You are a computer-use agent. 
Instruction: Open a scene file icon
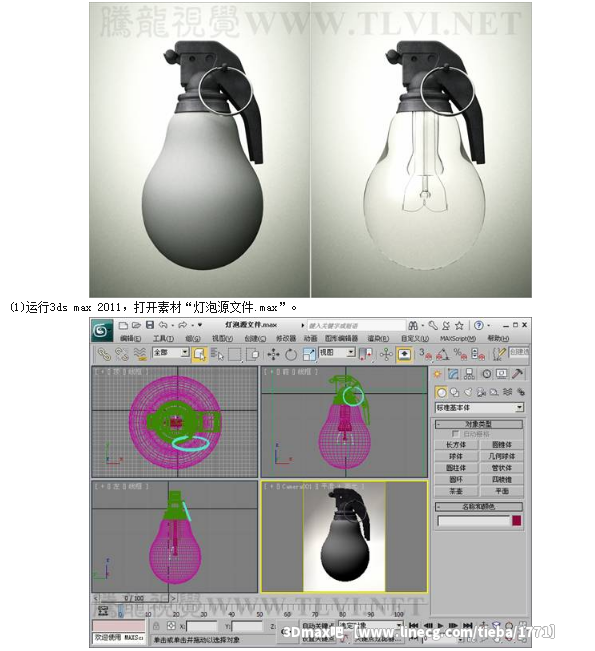coord(137,325)
